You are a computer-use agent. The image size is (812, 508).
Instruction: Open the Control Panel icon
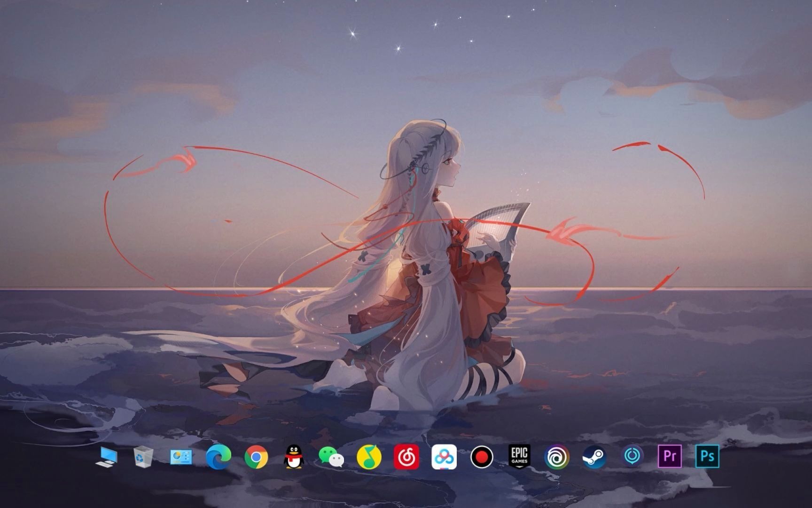tap(181, 457)
